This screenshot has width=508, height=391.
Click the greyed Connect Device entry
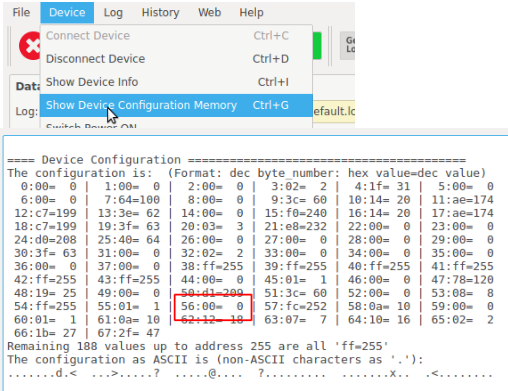(x=176, y=35)
